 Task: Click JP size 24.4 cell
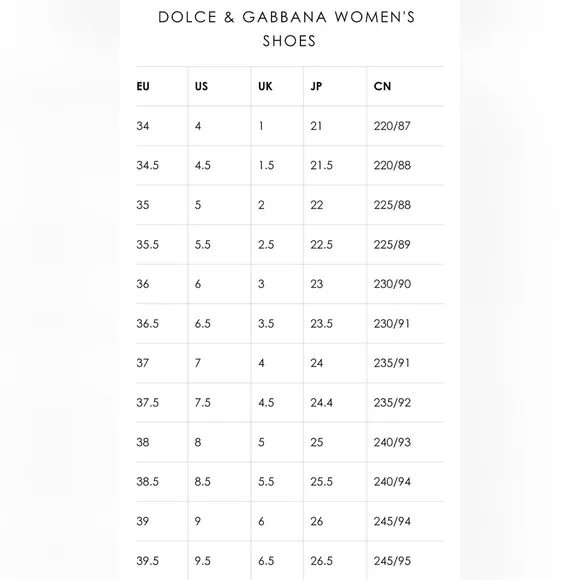point(321,402)
